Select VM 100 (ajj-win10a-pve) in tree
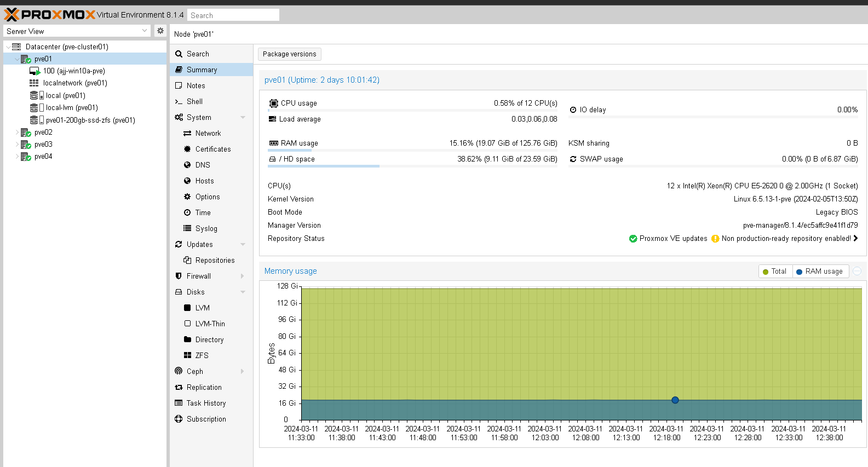 [x=74, y=71]
